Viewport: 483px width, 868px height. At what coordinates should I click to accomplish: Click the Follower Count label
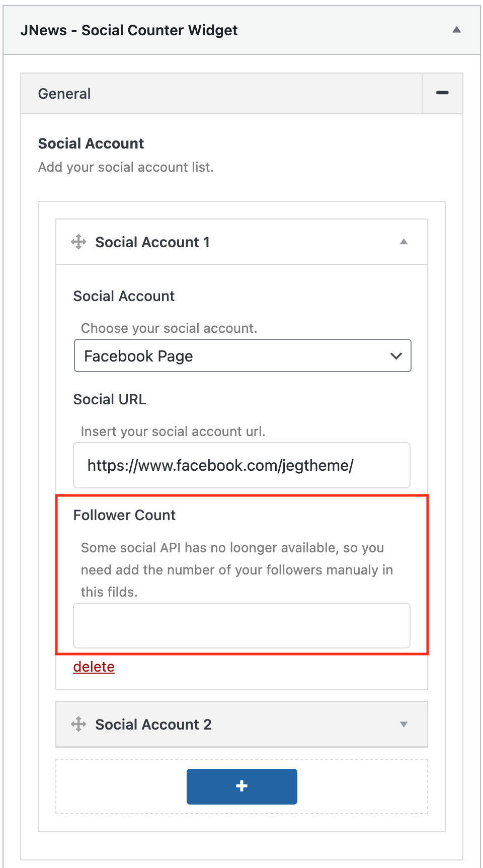click(x=124, y=515)
